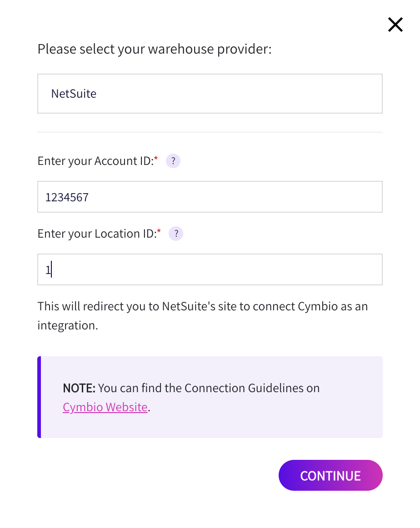View Location ID guidance via its question mark
Viewport: 420px width, 528px height.
(x=175, y=234)
